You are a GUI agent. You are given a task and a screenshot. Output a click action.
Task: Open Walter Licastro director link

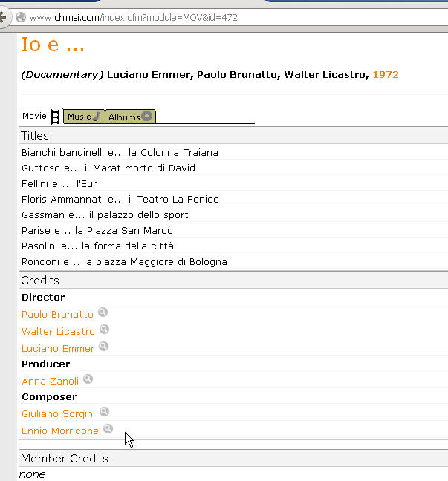59,332
